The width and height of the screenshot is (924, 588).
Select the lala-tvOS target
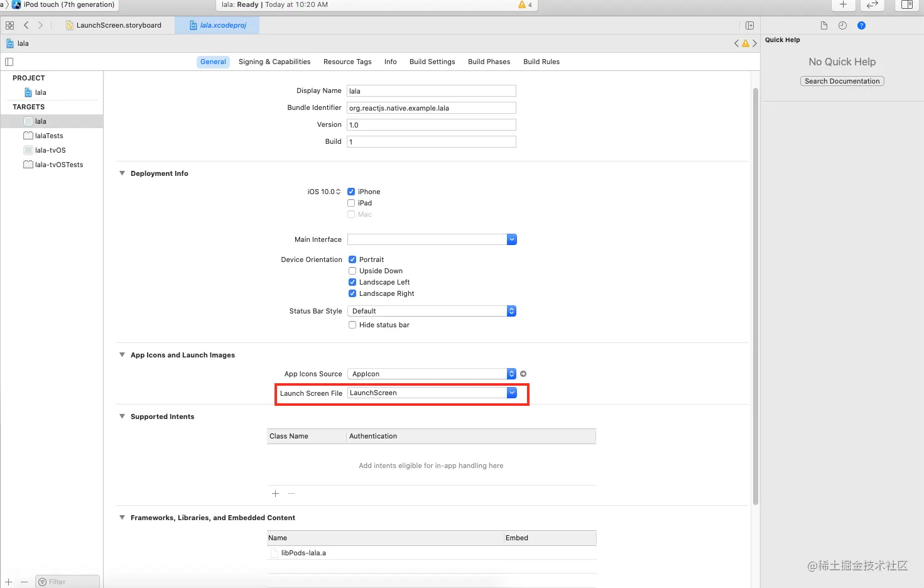pos(52,150)
